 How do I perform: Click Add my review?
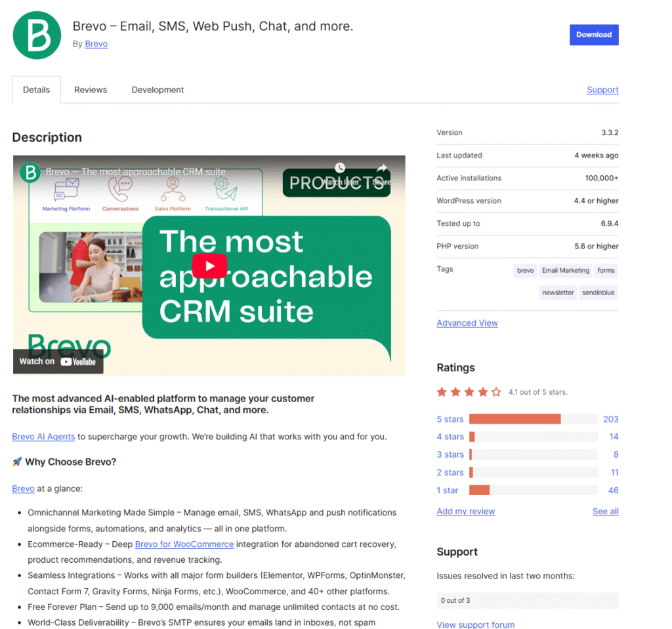465,511
